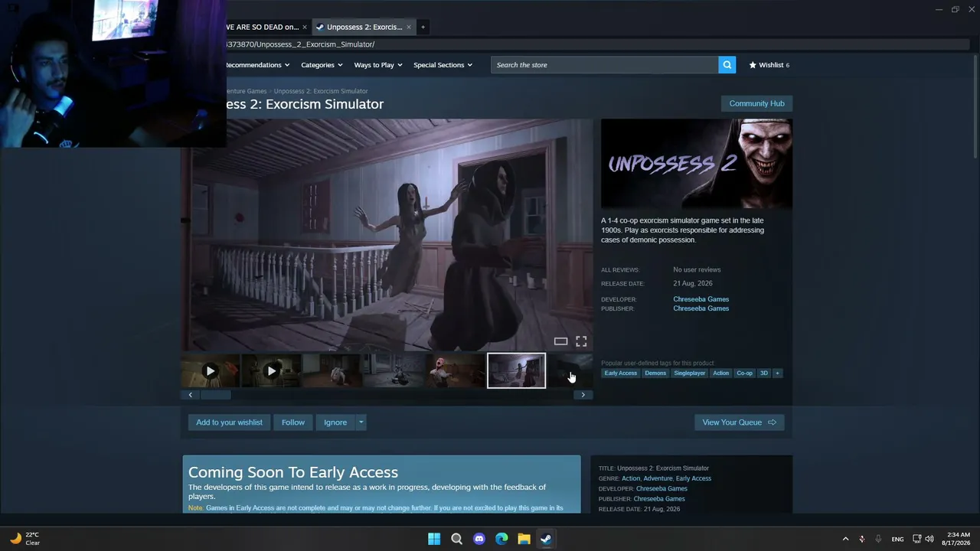Image resolution: width=980 pixels, height=551 pixels.
Task: Toggle theater mode on the media viewer
Action: click(x=560, y=341)
